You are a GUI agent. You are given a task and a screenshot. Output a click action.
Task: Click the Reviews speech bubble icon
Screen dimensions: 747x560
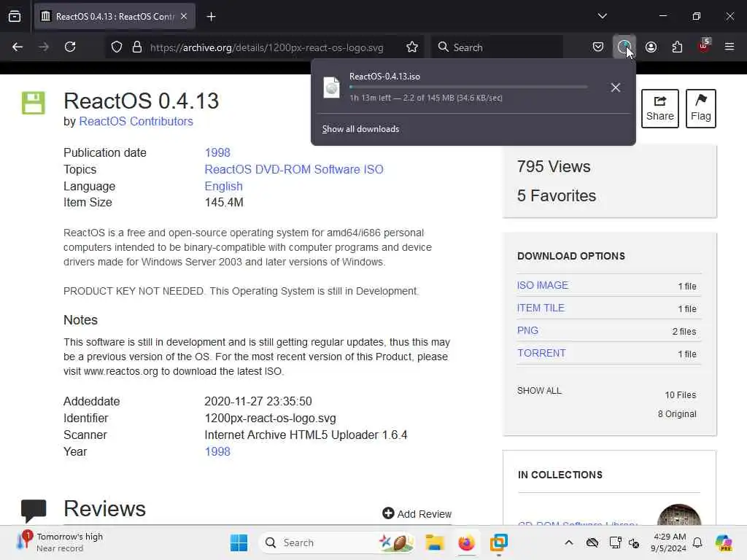pyautogui.click(x=34, y=510)
